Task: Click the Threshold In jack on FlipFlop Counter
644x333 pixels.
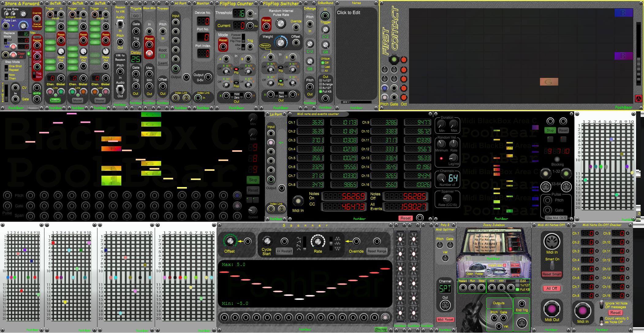Action: pyautogui.click(x=250, y=13)
